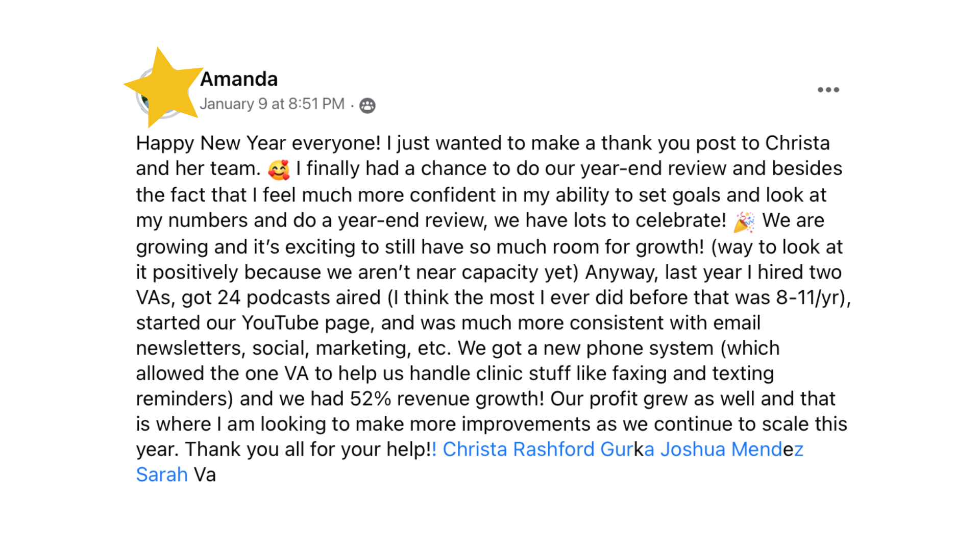Image resolution: width=980 pixels, height=551 pixels.
Task: Click the phrase '52% revenue growth'
Action: point(446,399)
